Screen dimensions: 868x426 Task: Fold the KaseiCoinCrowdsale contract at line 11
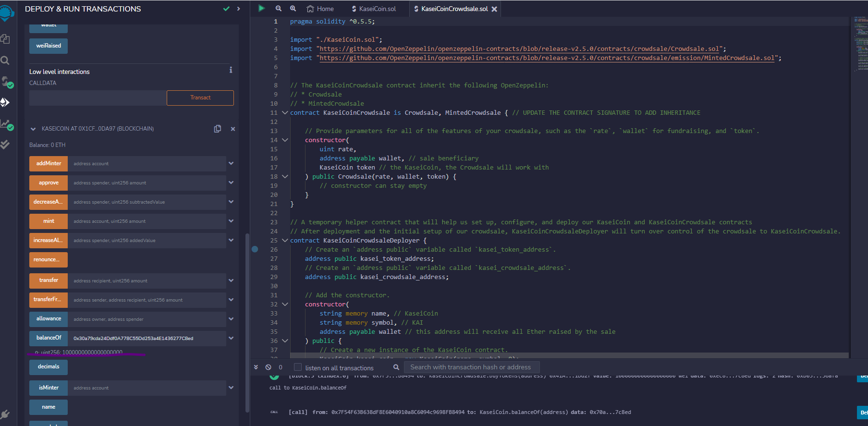[x=285, y=113]
